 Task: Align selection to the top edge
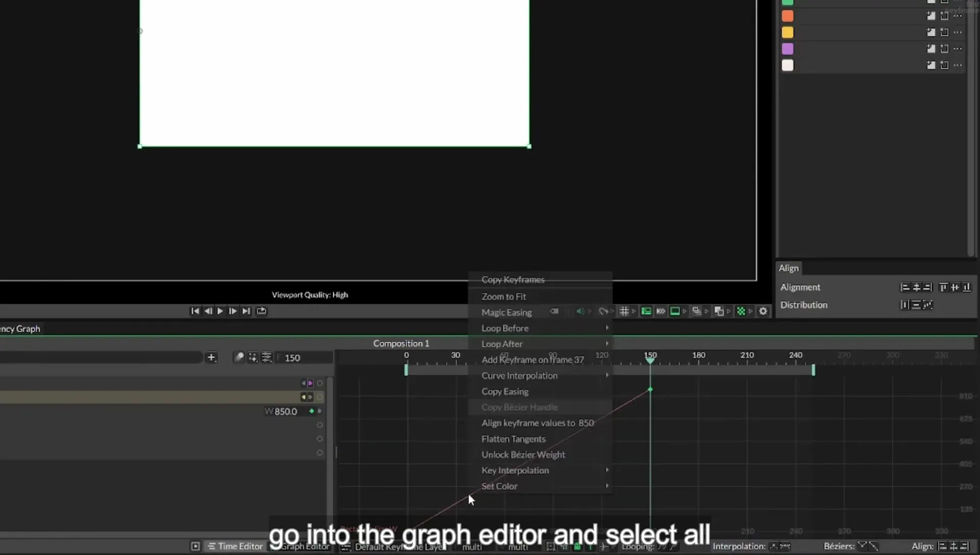tap(943, 288)
